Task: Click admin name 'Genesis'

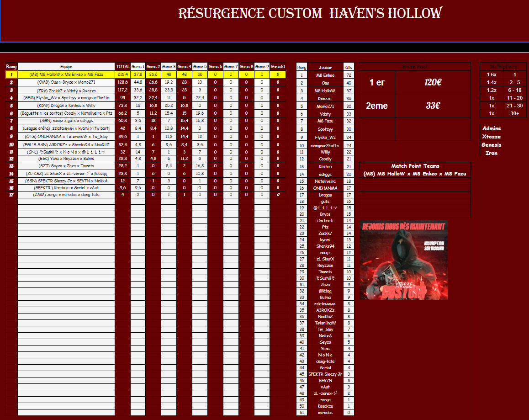Action: point(492,144)
